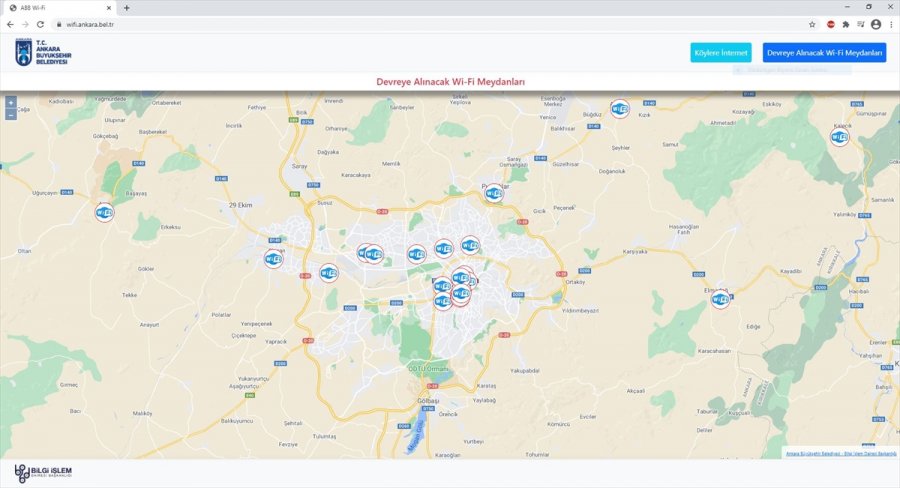This screenshot has width=900, height=488.
Task: Open a new tab with the plus button
Action: click(126, 8)
